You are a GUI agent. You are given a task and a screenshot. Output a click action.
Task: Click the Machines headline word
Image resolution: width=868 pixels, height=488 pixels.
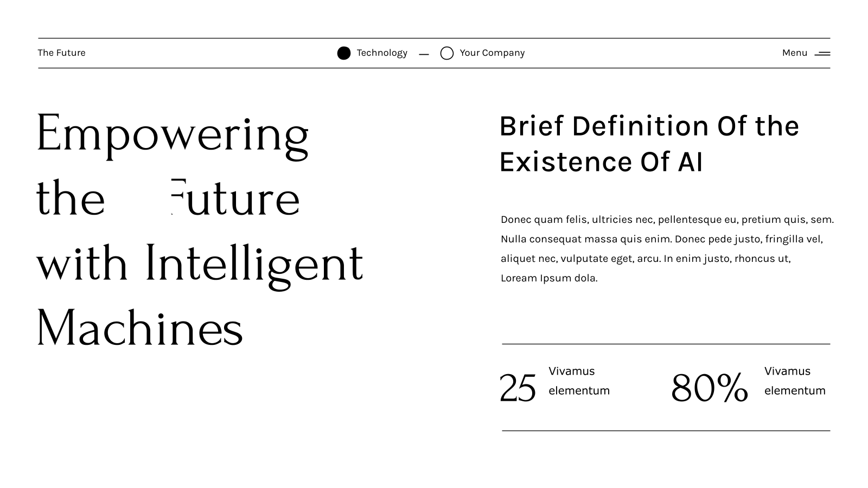pyautogui.click(x=140, y=328)
